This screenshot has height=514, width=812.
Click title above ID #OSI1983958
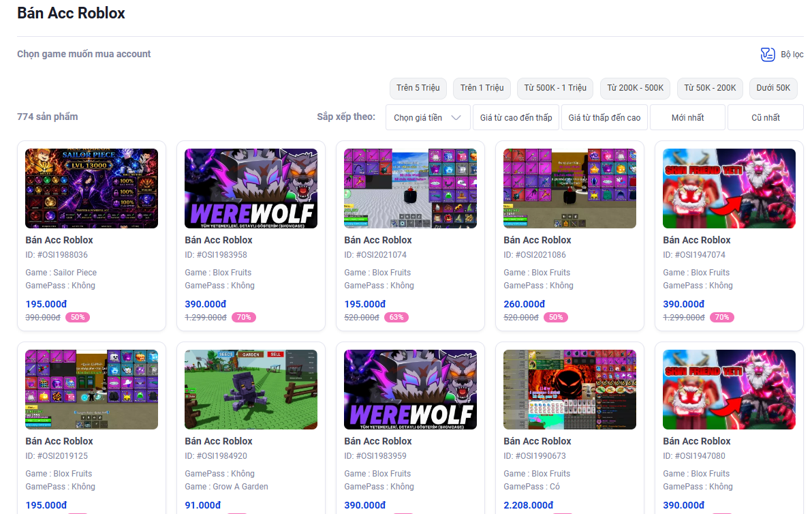click(x=219, y=240)
